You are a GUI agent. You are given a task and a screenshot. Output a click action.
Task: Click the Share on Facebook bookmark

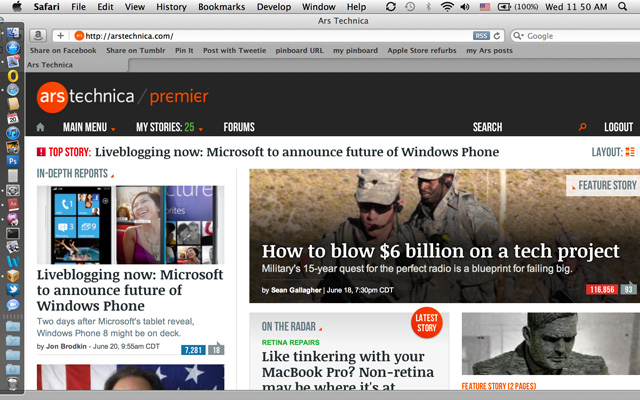[63, 51]
